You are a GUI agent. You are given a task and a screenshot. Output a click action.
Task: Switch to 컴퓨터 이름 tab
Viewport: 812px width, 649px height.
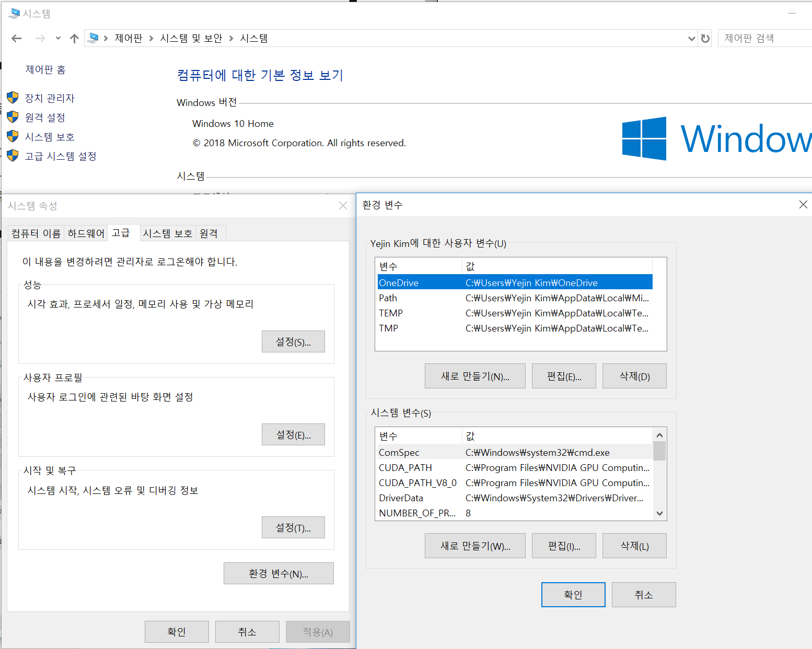coord(36,233)
